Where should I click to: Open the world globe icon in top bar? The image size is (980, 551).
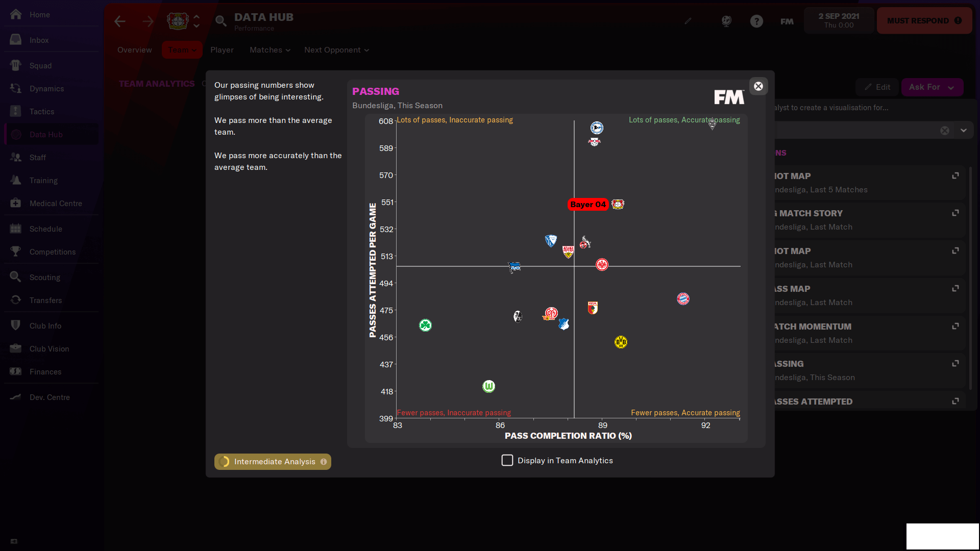726,21
